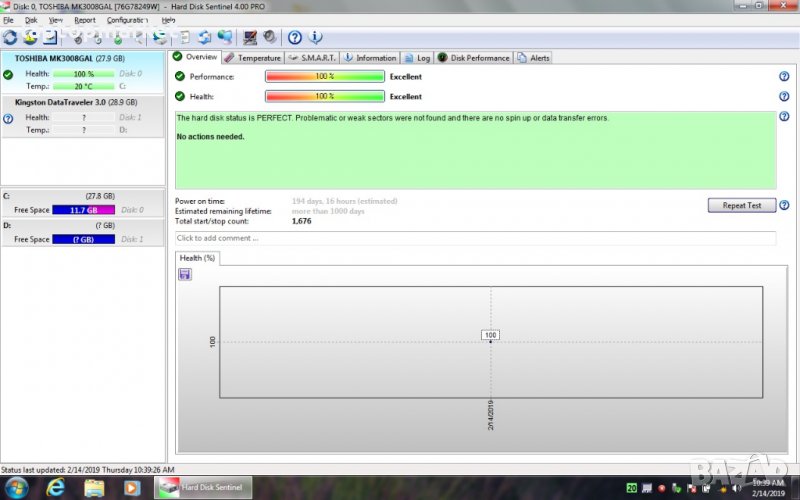
Task: Switch to the S.M.A.R.T. tab
Action: pos(312,58)
